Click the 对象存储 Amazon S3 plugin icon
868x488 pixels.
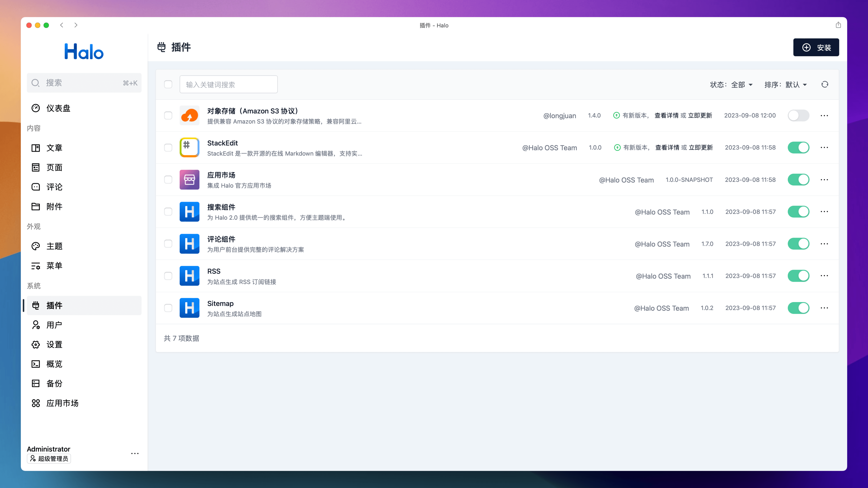click(189, 115)
